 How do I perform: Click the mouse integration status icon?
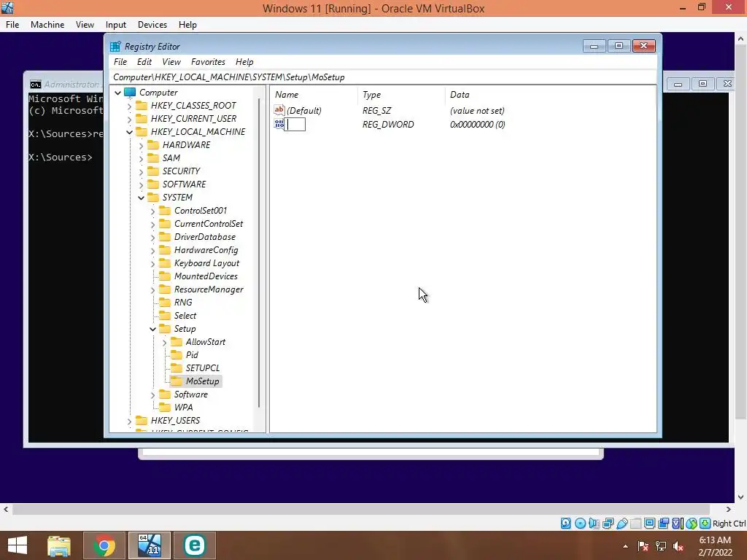click(x=692, y=524)
